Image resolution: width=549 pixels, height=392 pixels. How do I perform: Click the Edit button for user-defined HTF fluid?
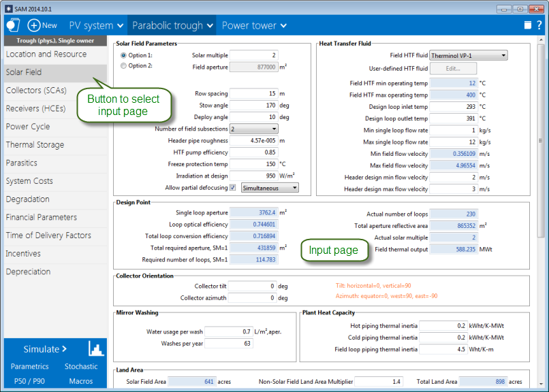click(453, 68)
